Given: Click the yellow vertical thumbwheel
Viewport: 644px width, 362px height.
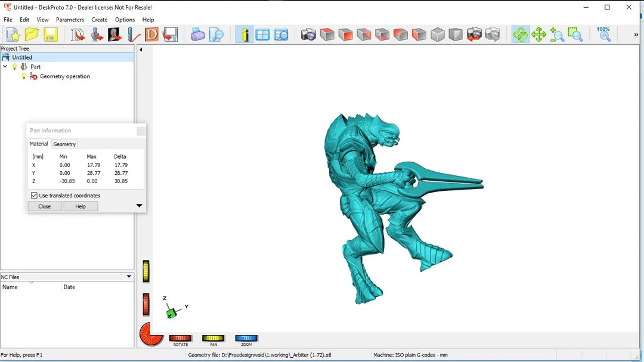Looking at the screenshot, I should [146, 271].
